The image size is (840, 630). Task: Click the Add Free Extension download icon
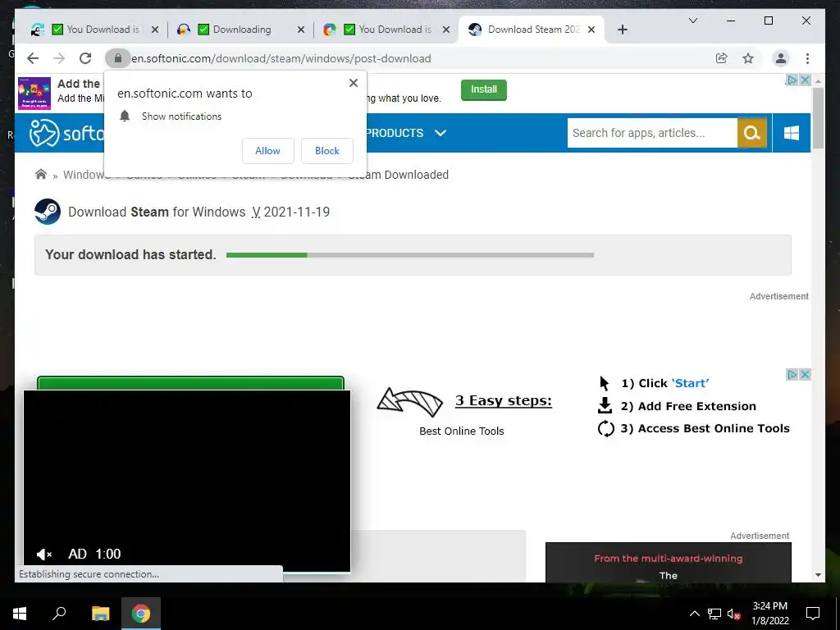605,405
